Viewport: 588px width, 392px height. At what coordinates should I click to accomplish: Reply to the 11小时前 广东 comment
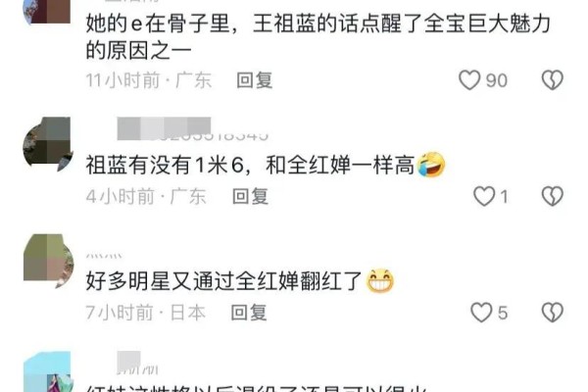tap(255, 80)
